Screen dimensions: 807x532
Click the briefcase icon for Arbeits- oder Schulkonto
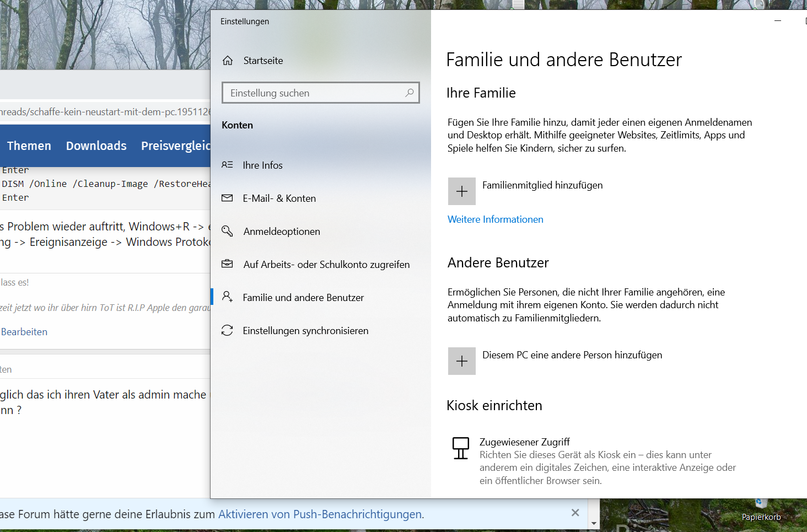click(x=227, y=264)
